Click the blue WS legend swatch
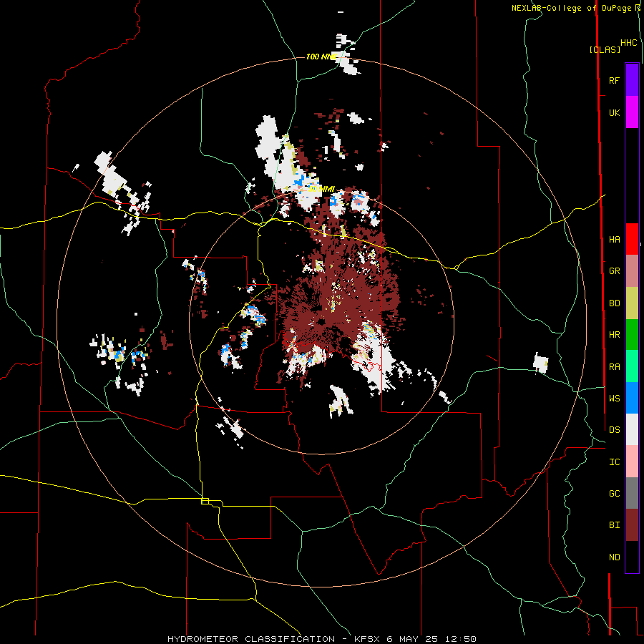 click(x=632, y=398)
